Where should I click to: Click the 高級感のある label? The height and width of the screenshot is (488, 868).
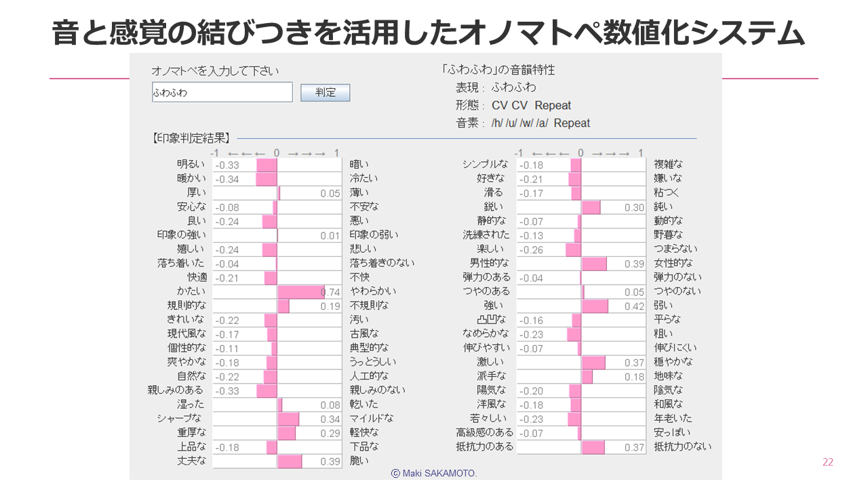tap(485, 432)
